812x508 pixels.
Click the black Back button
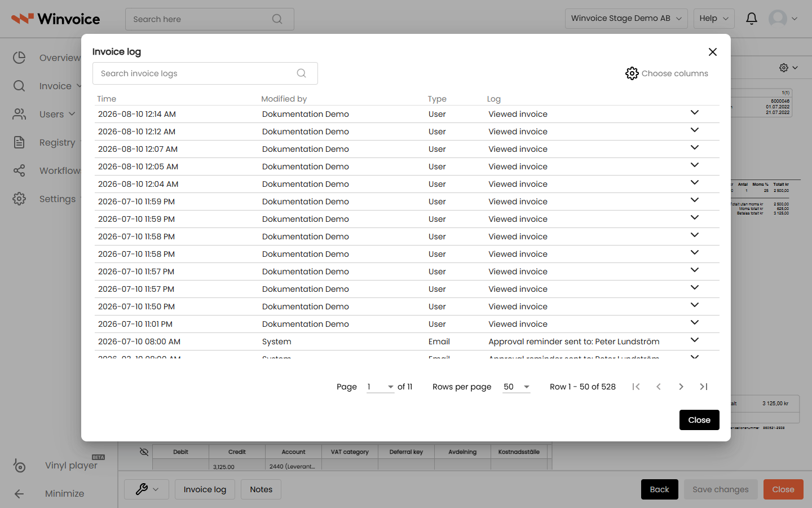(x=659, y=489)
